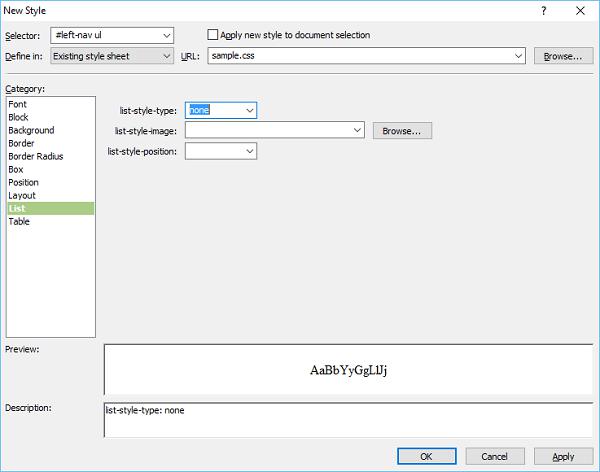Viewport: 600px width, 472px height.
Task: Expand the list-style-position dropdown
Action: tap(249, 151)
